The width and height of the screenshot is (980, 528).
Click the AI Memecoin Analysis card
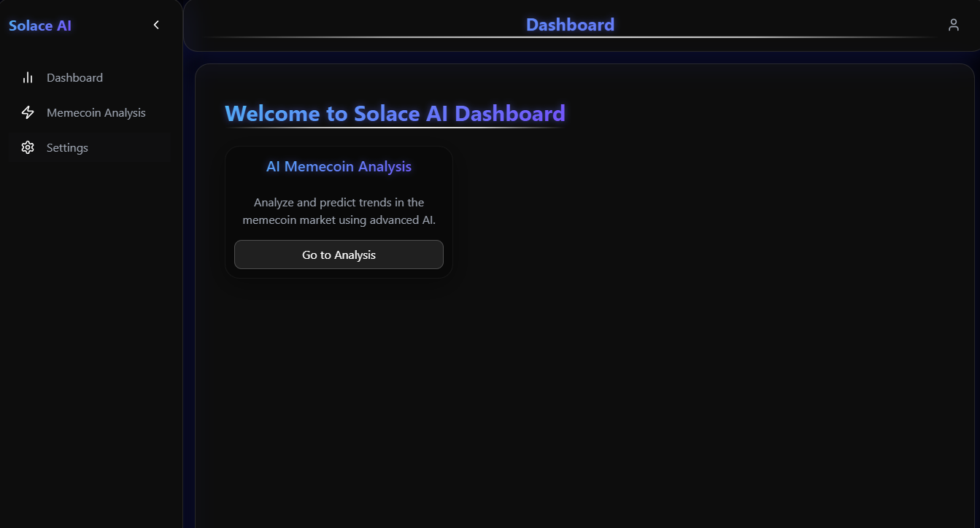pos(338,211)
